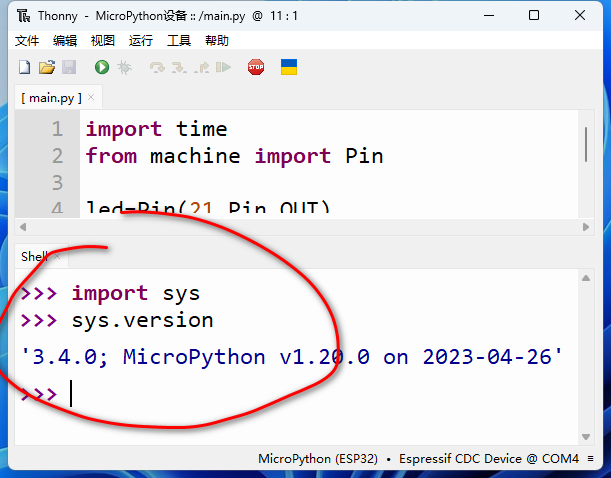The width and height of the screenshot is (611, 478).
Task: Open the 文件 menu
Action: pyautogui.click(x=27, y=41)
